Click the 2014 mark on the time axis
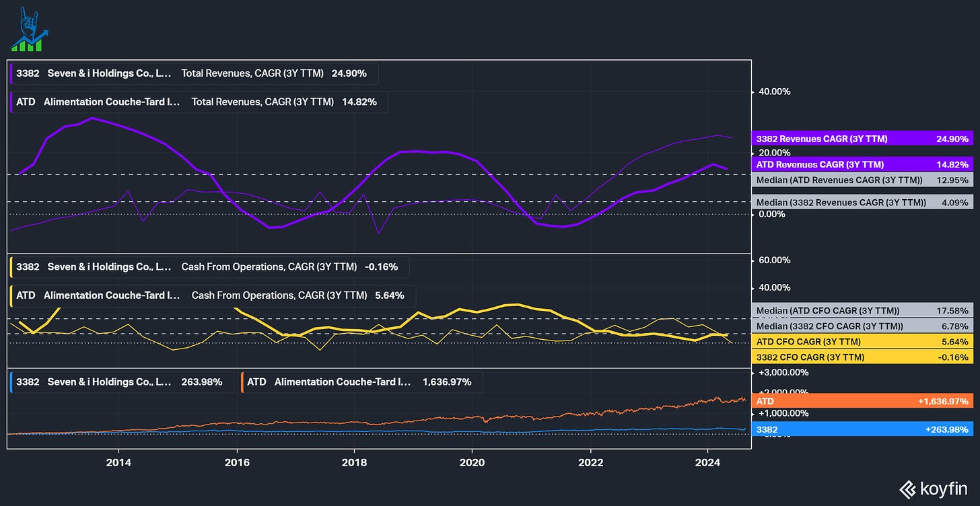 [x=118, y=462]
